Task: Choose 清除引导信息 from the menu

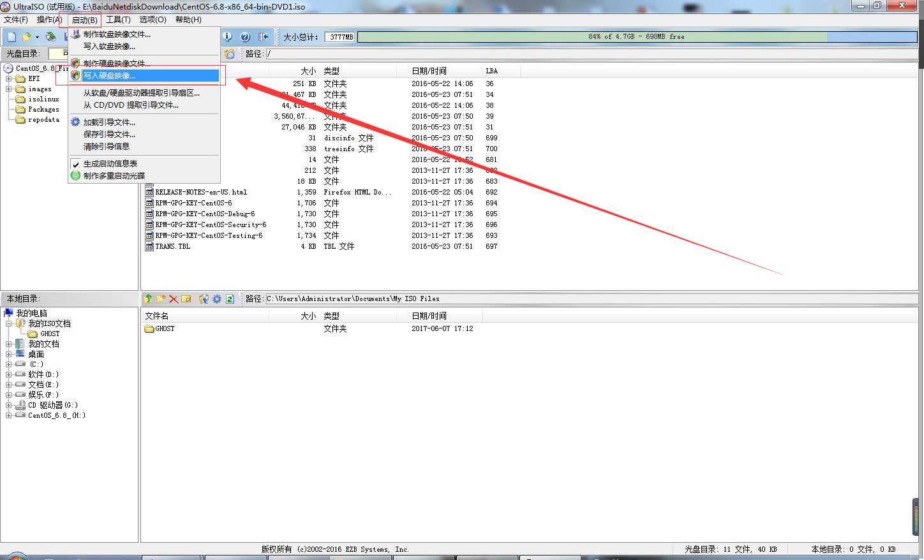Action: [x=144, y=146]
